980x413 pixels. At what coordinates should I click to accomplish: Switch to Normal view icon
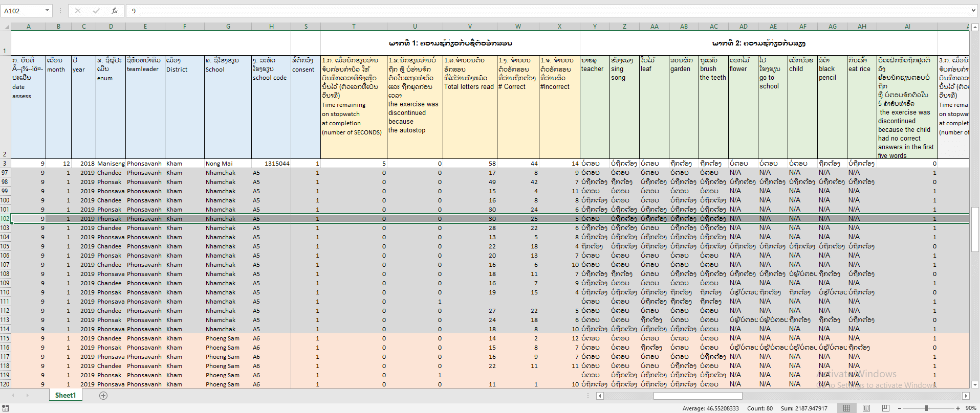(847, 408)
